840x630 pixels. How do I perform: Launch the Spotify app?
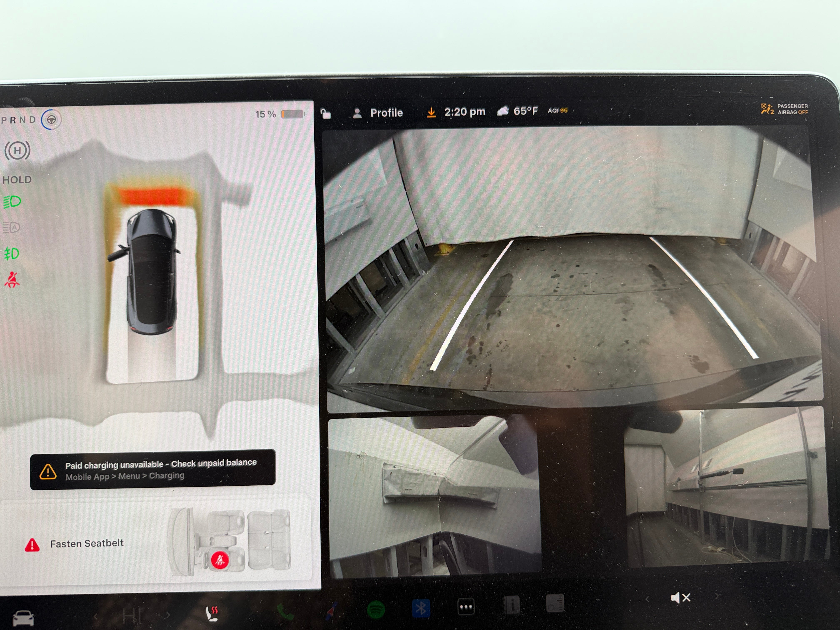[376, 610]
